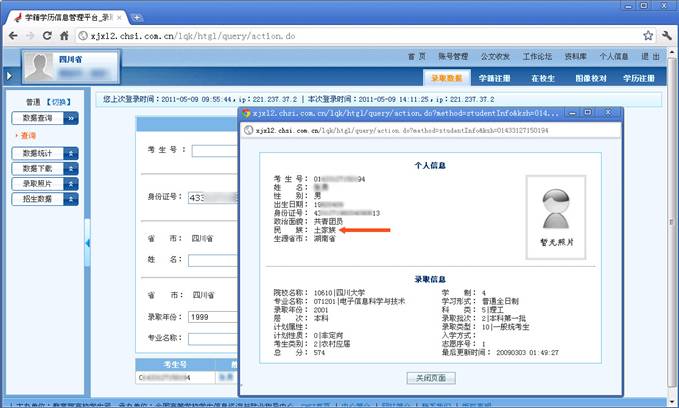
Task: Click the browser forward arrow
Action: pos(31,36)
